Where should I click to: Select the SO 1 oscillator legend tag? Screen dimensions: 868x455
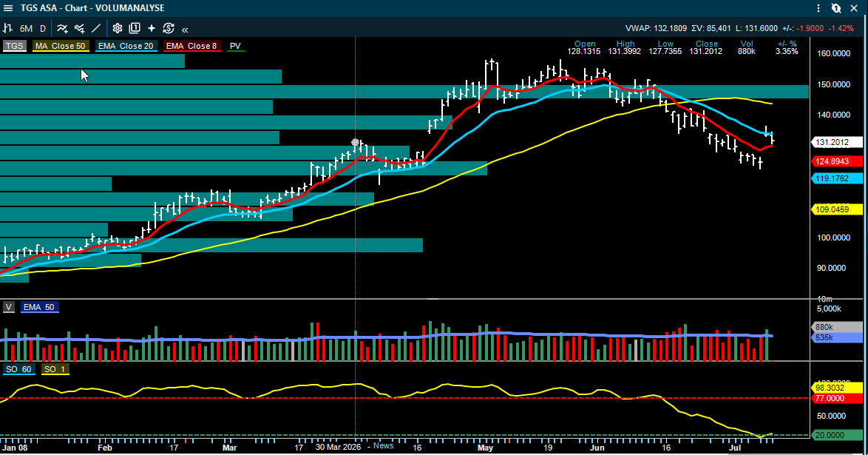[54, 369]
